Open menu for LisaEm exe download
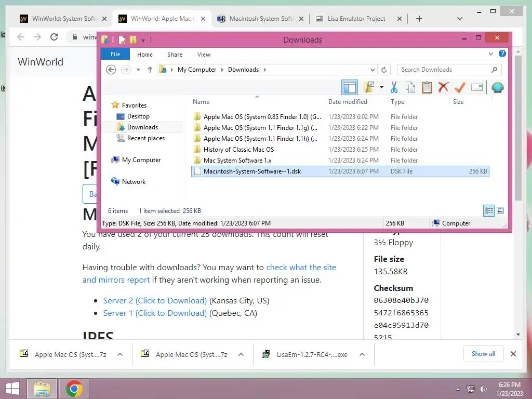This screenshot has height=399, width=532. pos(362,354)
